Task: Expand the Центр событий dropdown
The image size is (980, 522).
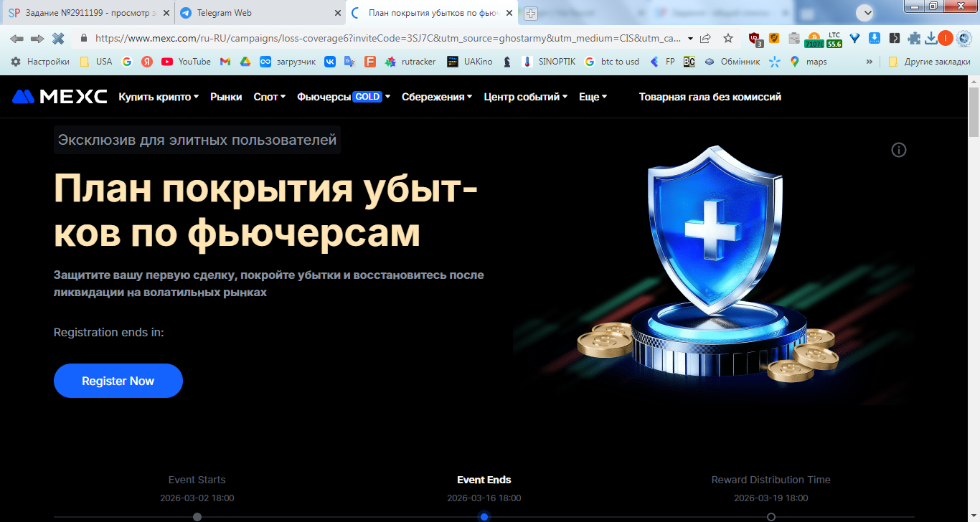Action: pos(526,97)
